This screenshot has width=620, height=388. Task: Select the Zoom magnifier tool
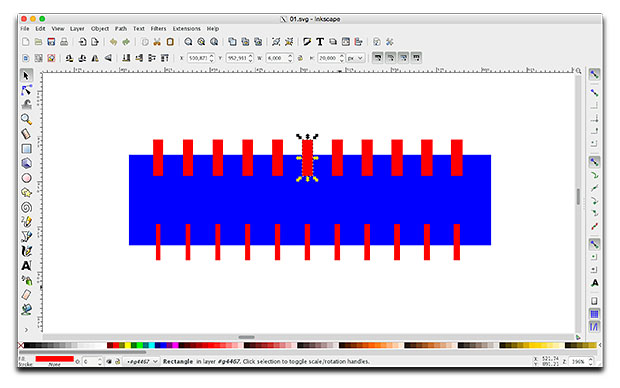[x=26, y=119]
